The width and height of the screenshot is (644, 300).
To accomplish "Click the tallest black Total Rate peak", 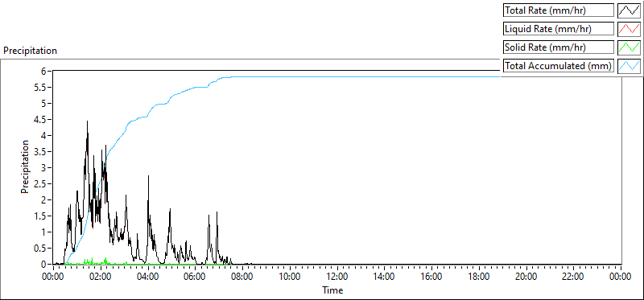I will [87, 122].
